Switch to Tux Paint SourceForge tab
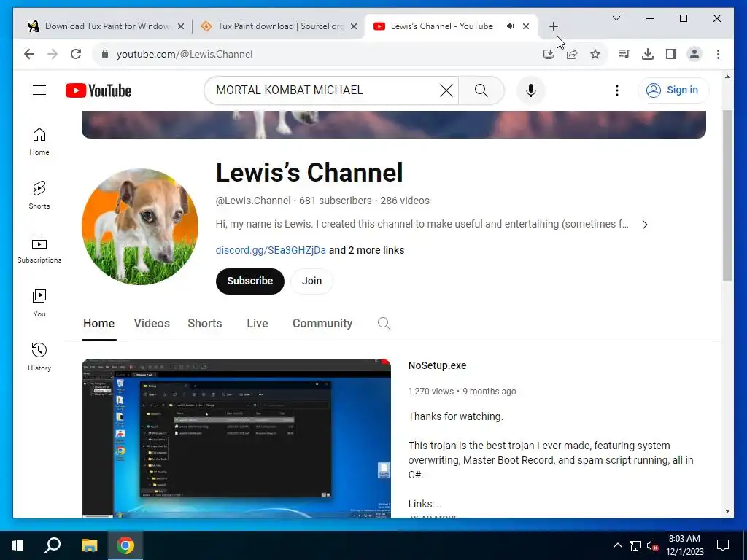The width and height of the screenshot is (747, 560). (x=280, y=26)
